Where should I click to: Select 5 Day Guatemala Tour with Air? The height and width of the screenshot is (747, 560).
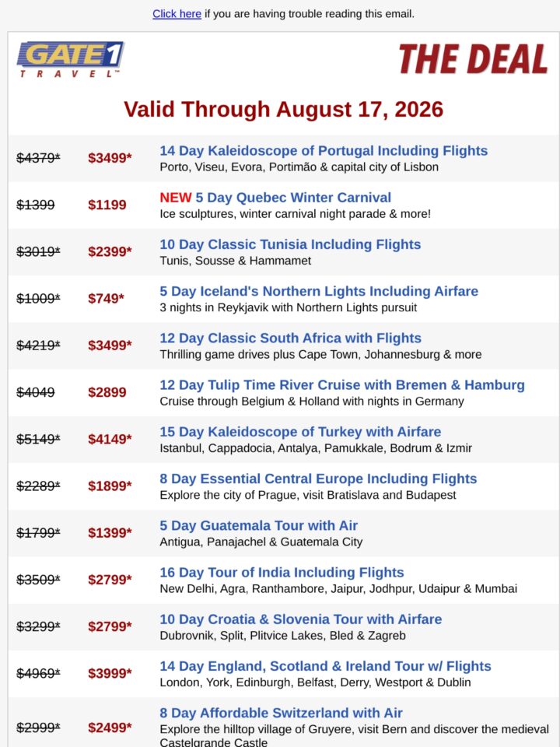[x=258, y=525]
